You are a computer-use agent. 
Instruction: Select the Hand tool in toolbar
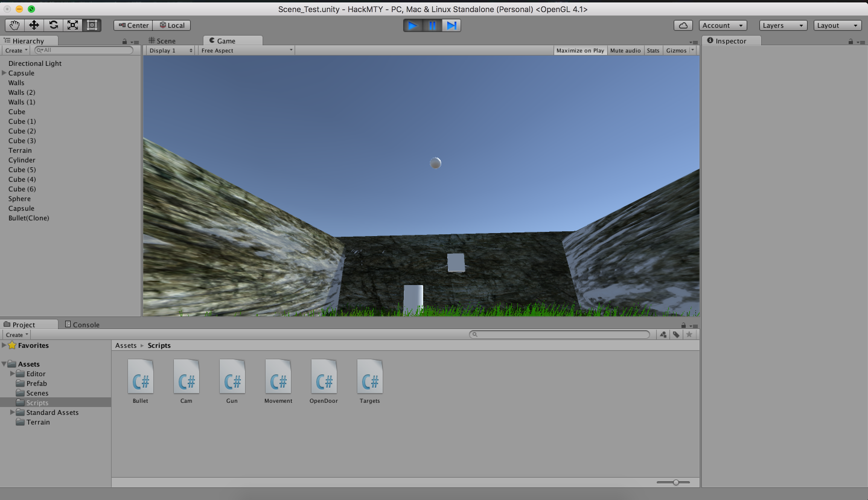[14, 25]
